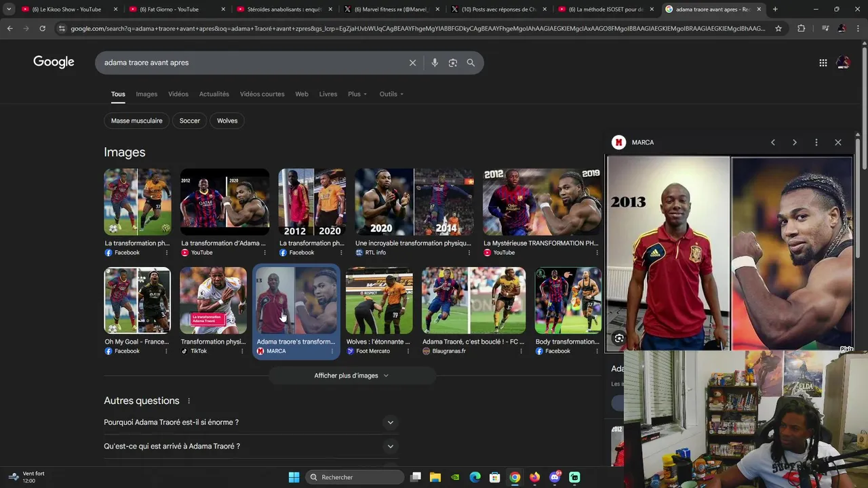Open Microsoft Edge from taskbar

[475, 477]
